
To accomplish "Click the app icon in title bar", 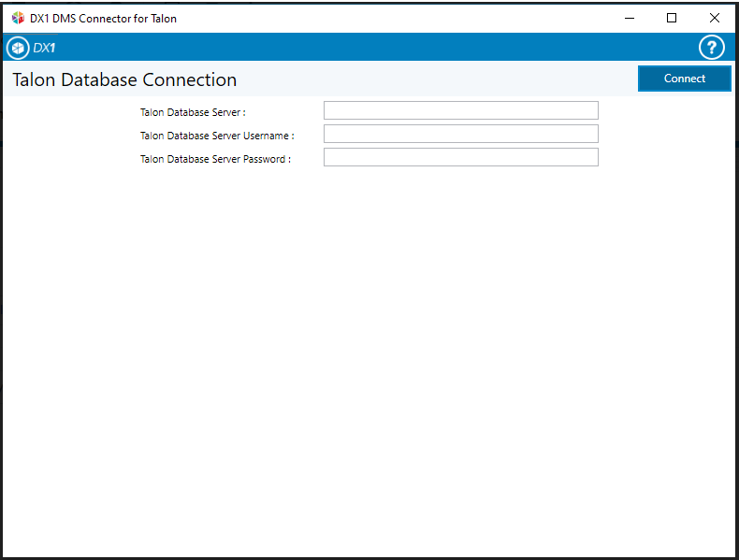I will point(18,18).
